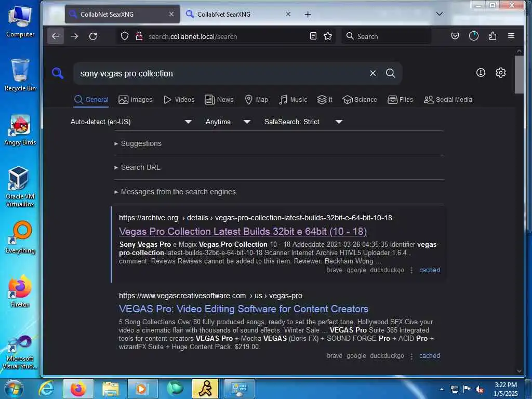The height and width of the screenshot is (399, 532).
Task: Go to SearXNG home via logo magnifier
Action: [x=58, y=73]
